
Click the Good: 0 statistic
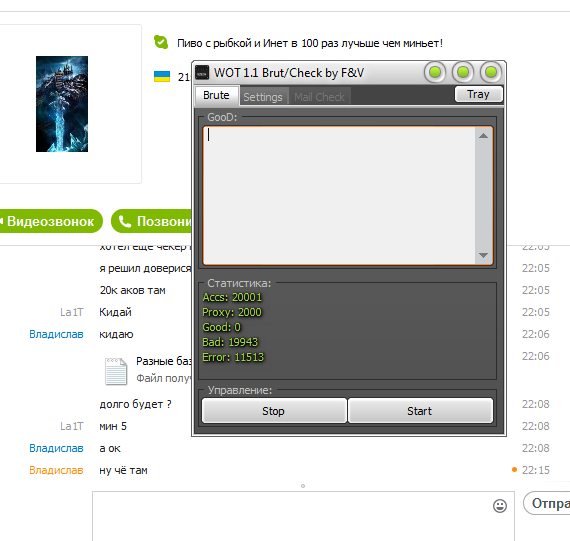221,327
